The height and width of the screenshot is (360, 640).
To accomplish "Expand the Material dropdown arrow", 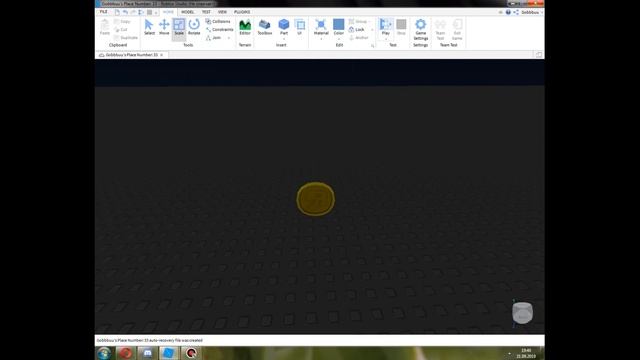I will pos(321,39).
